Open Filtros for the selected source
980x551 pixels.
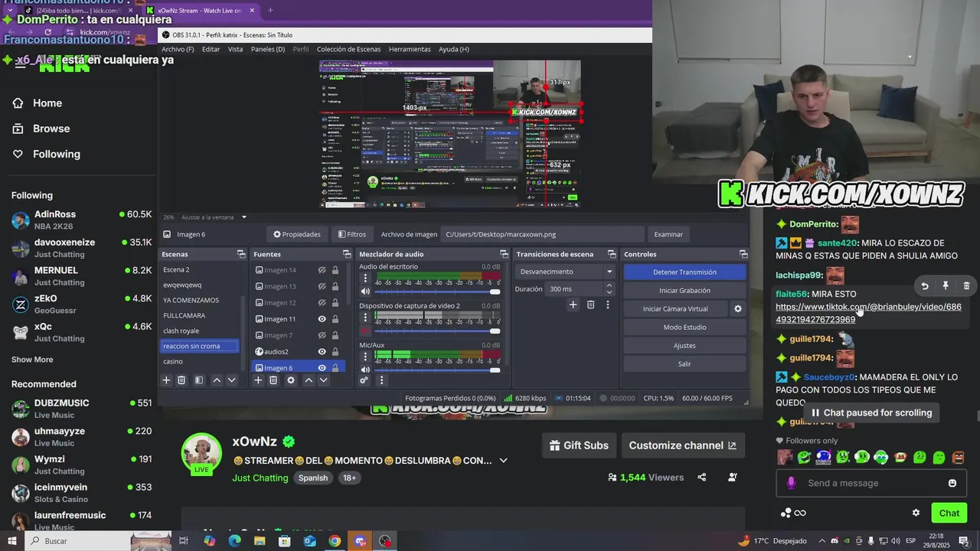tap(351, 234)
